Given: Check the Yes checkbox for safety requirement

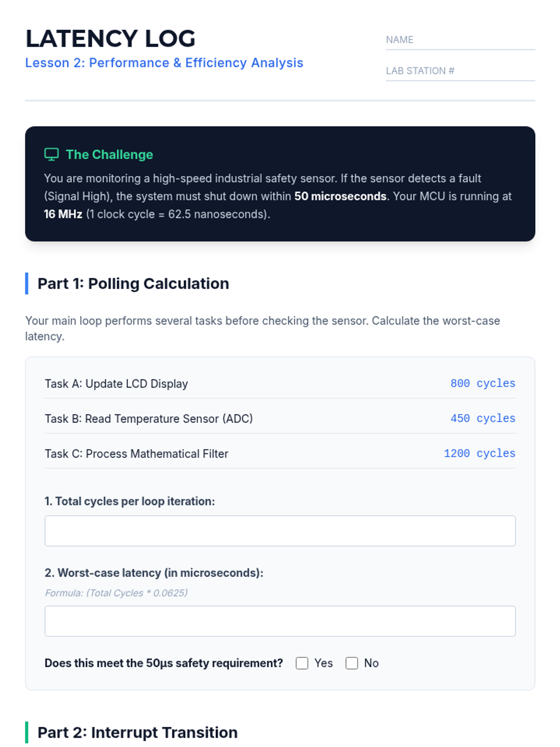Looking at the screenshot, I should point(302,663).
